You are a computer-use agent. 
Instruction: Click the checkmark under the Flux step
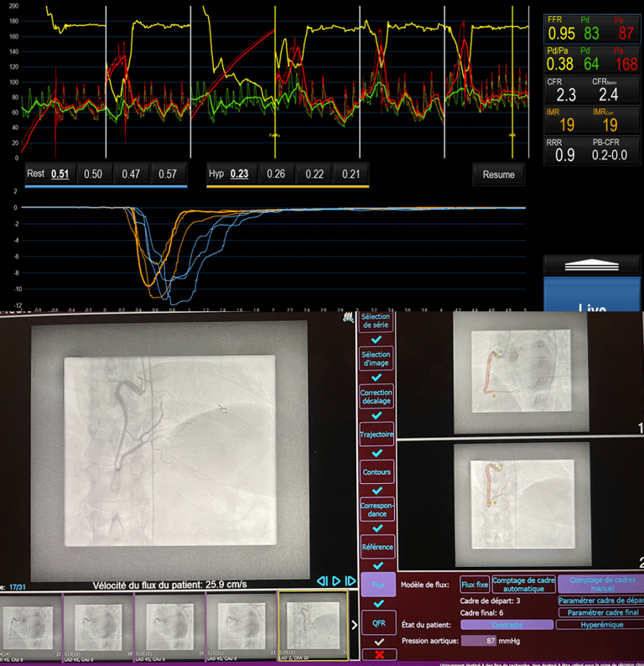[378, 603]
